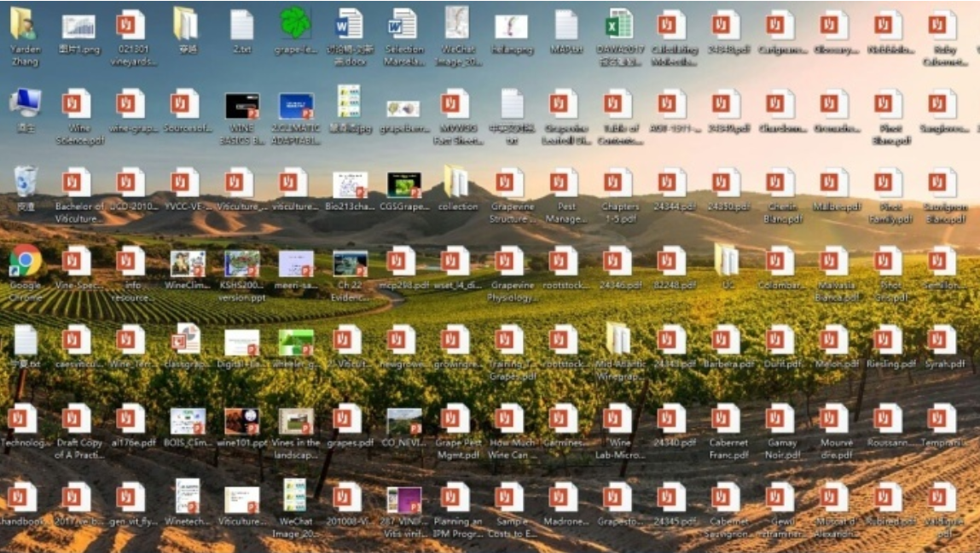Open the Recycle Bin
The height and width of the screenshot is (553, 980).
26,182
